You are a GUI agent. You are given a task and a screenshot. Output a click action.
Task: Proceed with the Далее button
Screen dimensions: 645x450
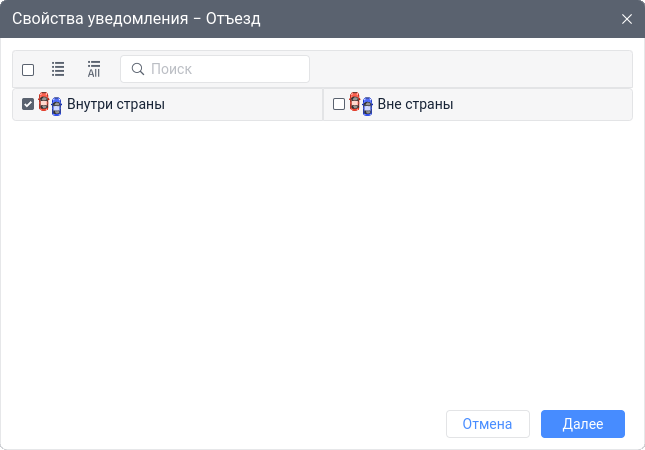click(582, 424)
